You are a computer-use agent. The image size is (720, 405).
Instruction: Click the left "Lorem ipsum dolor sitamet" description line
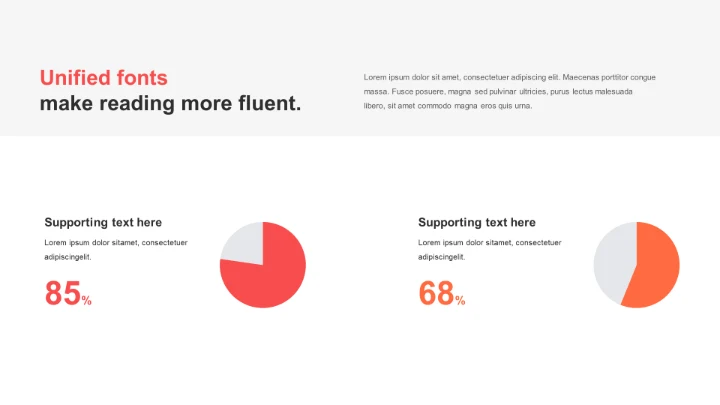[x=115, y=242]
